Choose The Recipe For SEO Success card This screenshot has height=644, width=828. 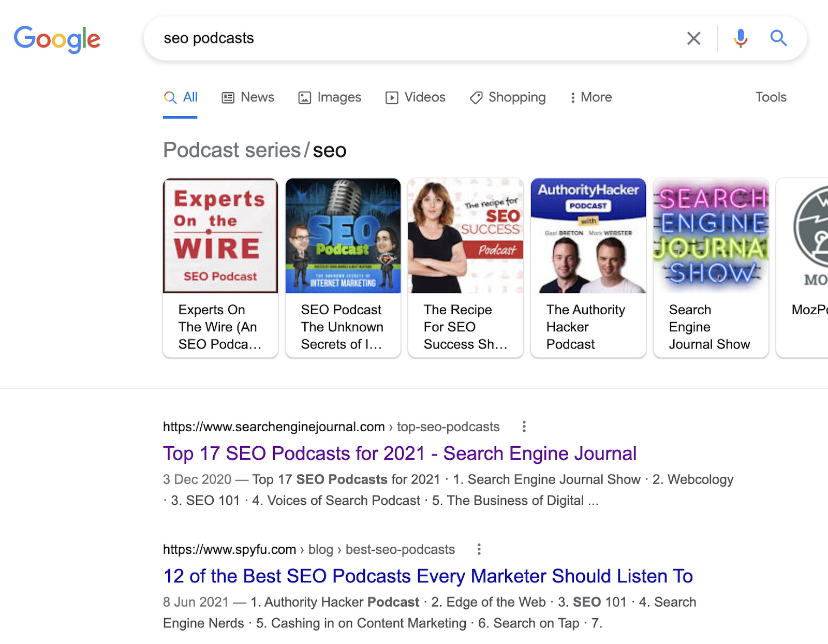[x=466, y=268]
